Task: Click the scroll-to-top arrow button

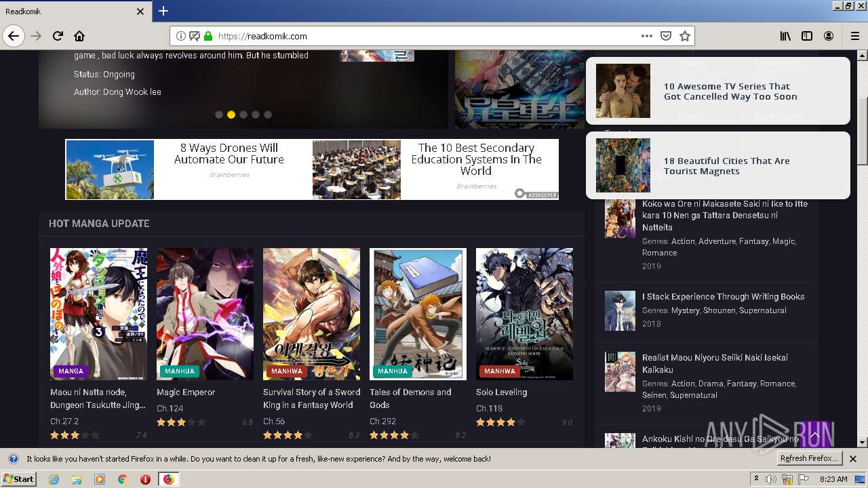Action: (x=814, y=434)
